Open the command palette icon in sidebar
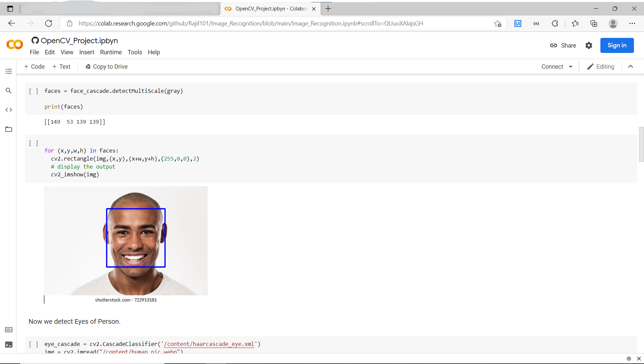 pyautogui.click(x=9, y=330)
